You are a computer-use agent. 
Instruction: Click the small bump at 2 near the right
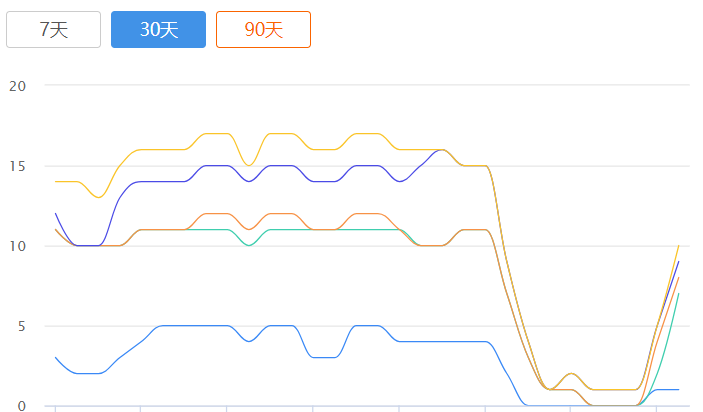(x=571, y=373)
